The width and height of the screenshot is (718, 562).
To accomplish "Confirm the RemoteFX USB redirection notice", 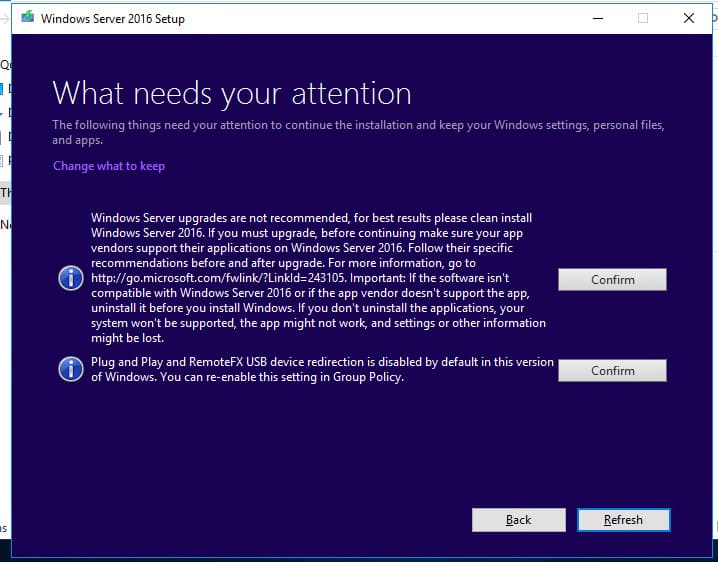I will (x=612, y=370).
